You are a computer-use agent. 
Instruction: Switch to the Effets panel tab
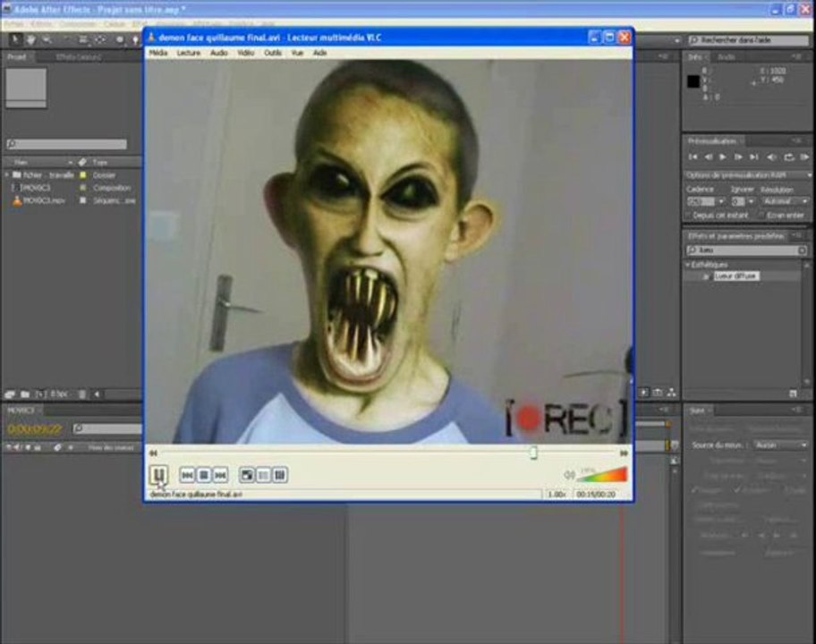tap(79, 56)
